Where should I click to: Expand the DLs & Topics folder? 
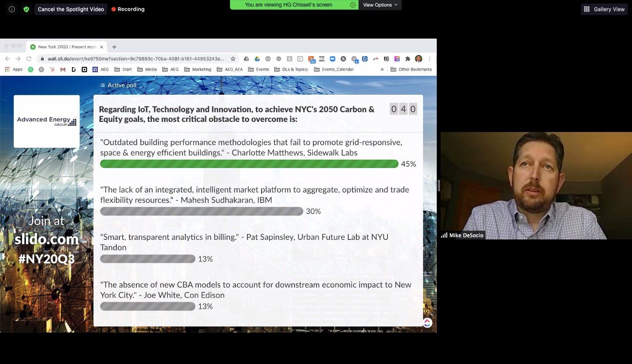(x=291, y=69)
